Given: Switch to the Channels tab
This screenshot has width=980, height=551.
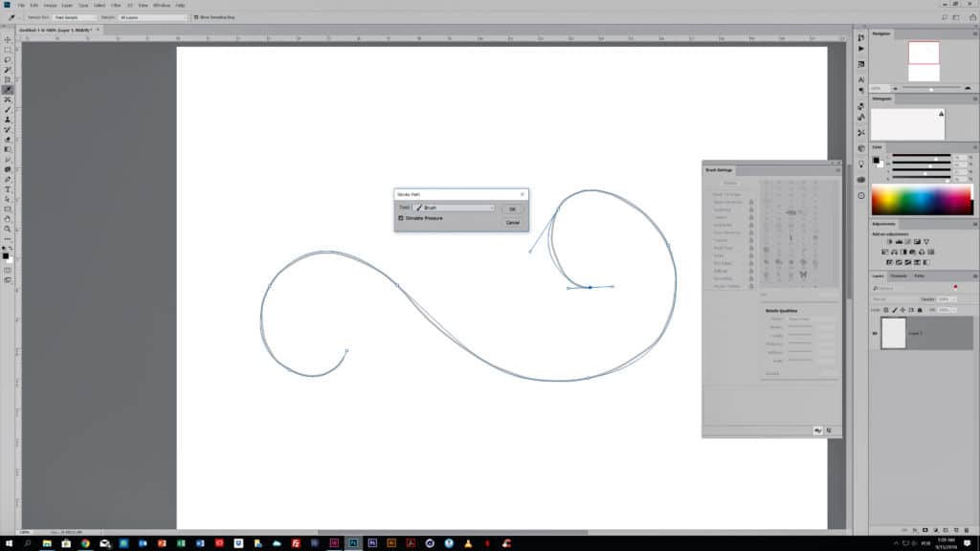Looking at the screenshot, I should pos(901,276).
